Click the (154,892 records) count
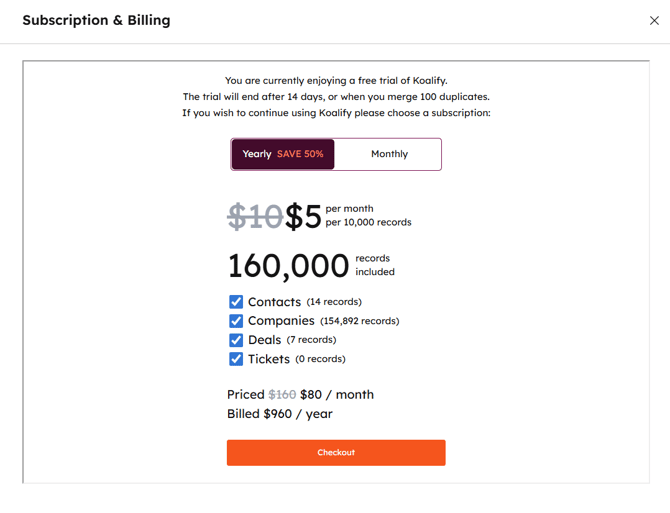The width and height of the screenshot is (670, 513). click(359, 322)
